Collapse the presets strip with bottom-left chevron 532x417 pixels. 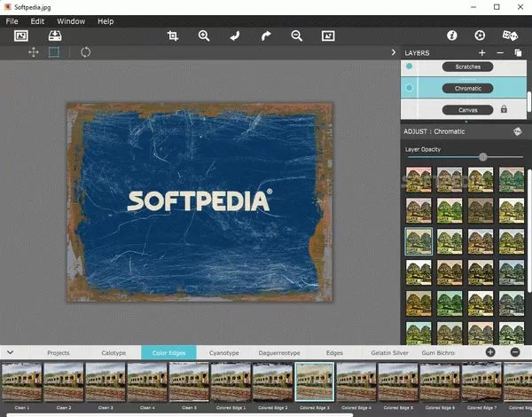pyautogui.click(x=10, y=352)
